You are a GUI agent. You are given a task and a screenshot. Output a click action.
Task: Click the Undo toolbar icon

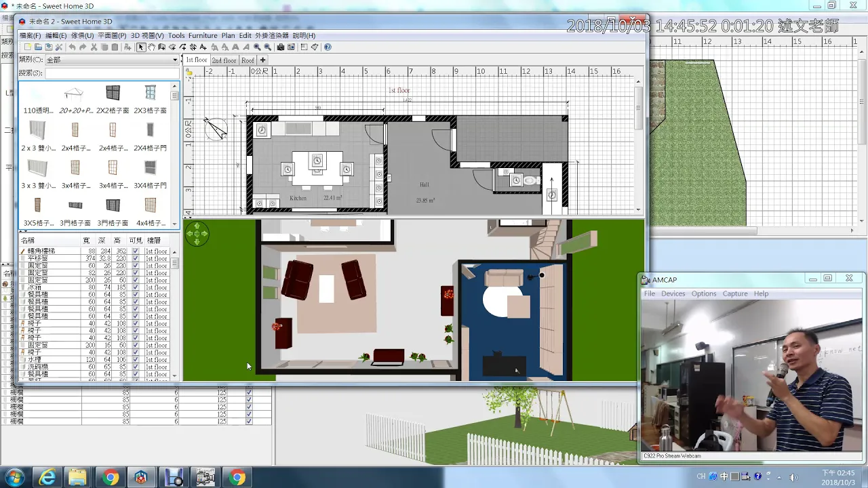tap(72, 47)
